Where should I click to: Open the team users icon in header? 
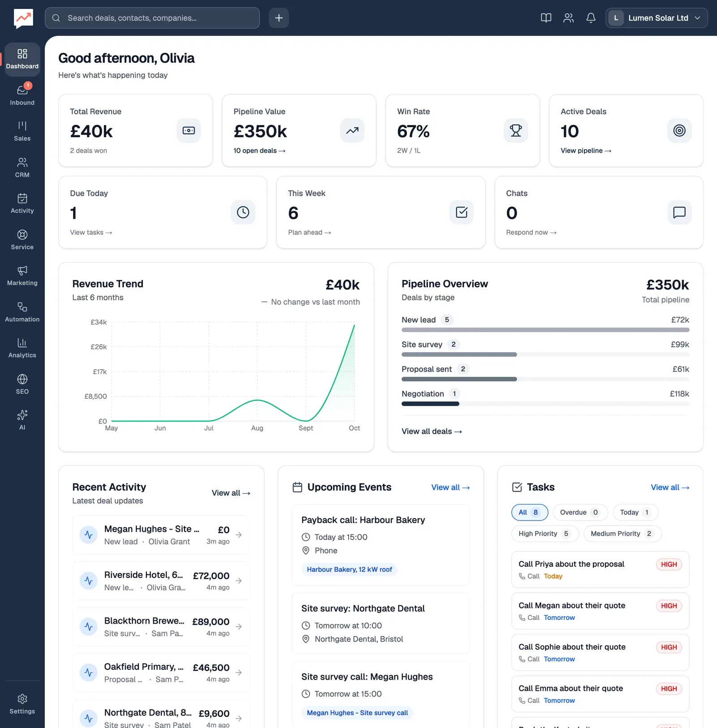[568, 18]
